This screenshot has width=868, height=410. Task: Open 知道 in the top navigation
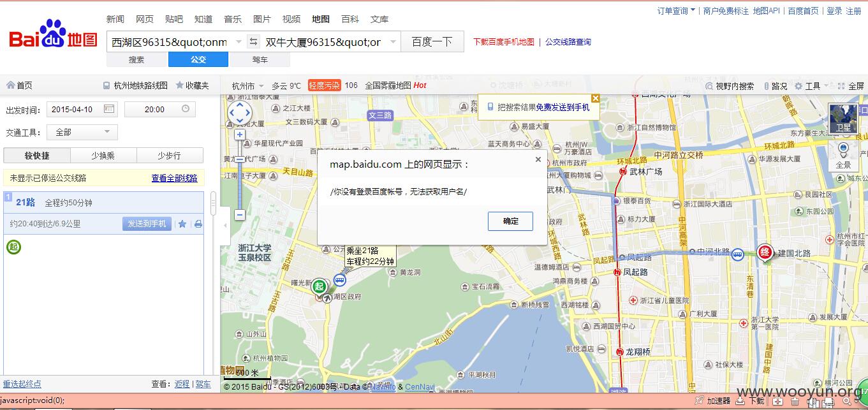pyautogui.click(x=203, y=19)
